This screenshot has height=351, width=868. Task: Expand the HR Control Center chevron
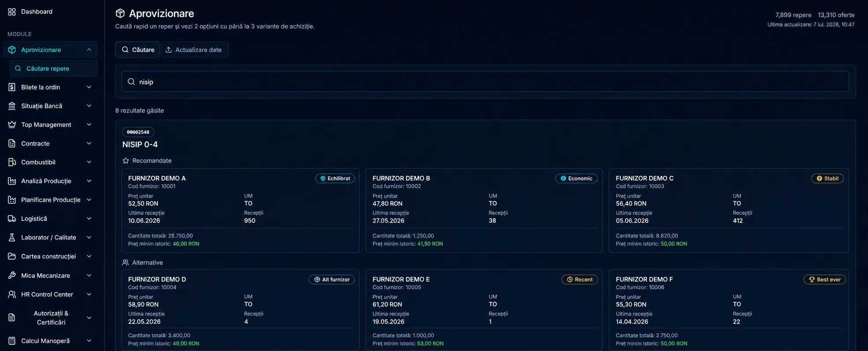coord(89,294)
